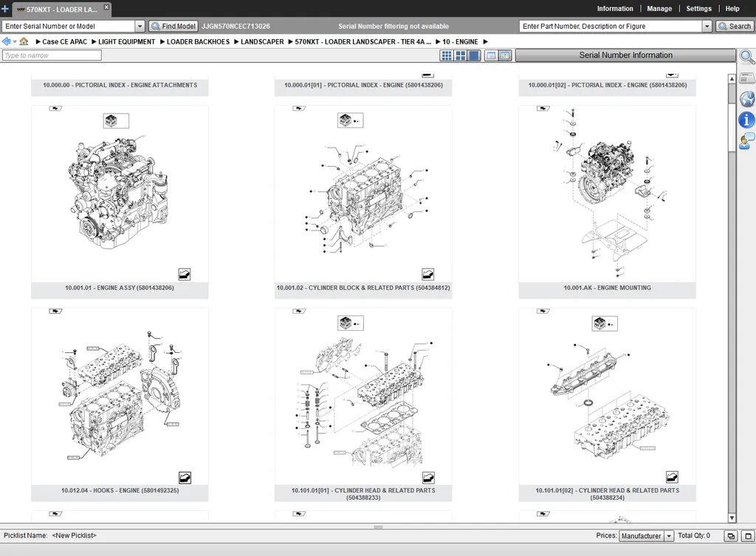Go back using the blue arrow icon

tap(6, 41)
